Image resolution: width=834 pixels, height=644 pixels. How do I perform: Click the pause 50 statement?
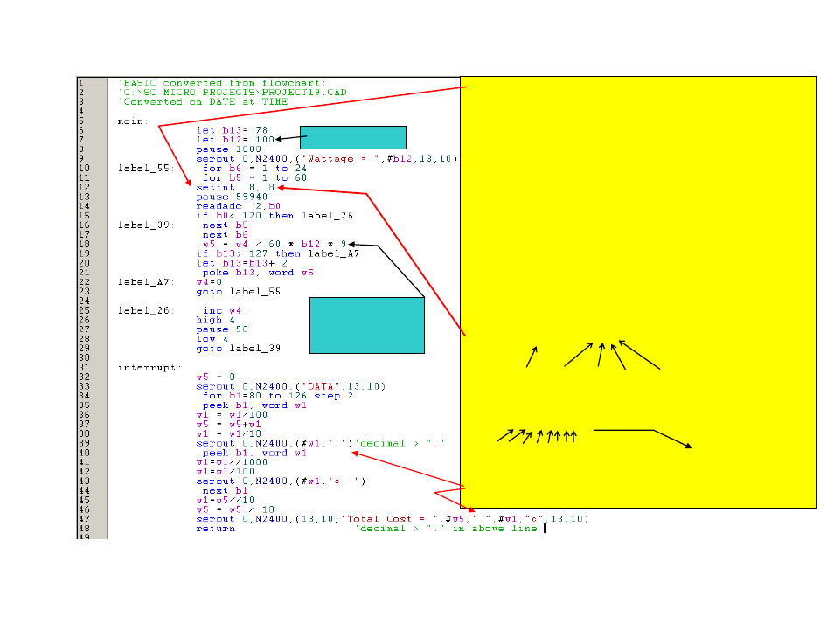(x=222, y=329)
